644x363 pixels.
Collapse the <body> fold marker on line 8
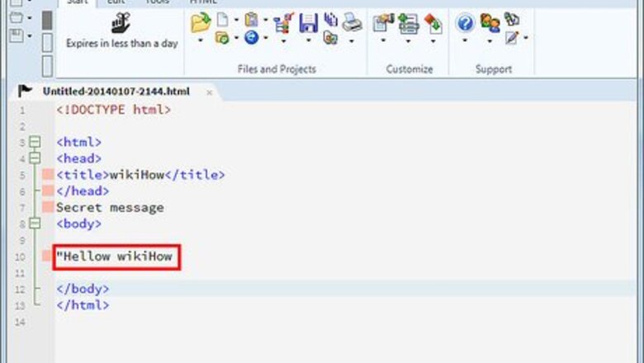34,224
